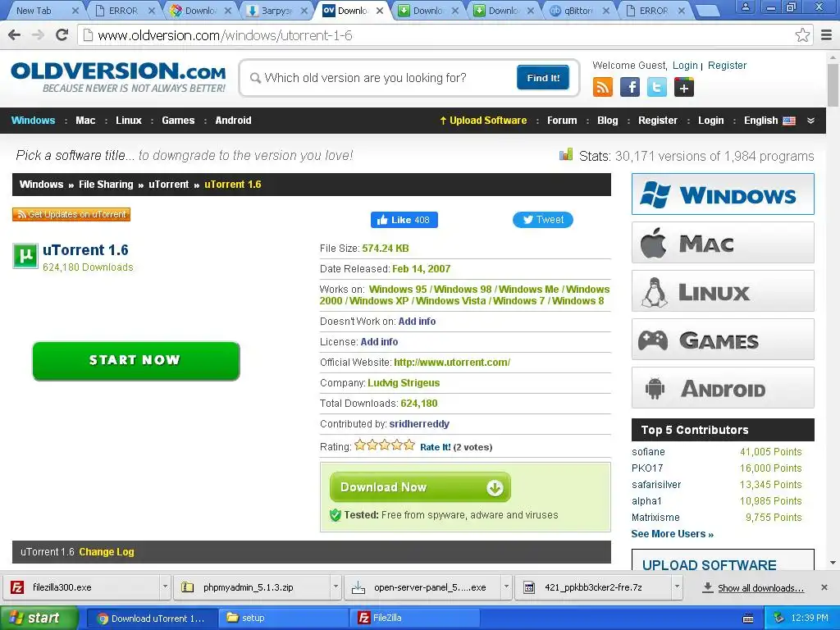The image size is (840, 630).
Task: Click the Windows platform sidebar banner
Action: click(x=723, y=194)
